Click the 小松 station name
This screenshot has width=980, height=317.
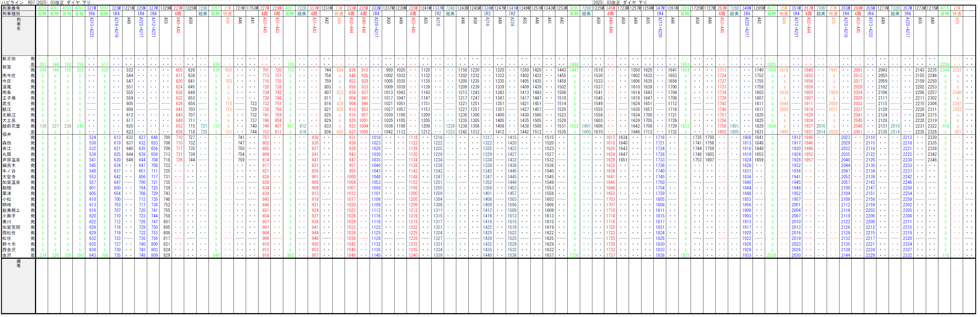pos(6,199)
